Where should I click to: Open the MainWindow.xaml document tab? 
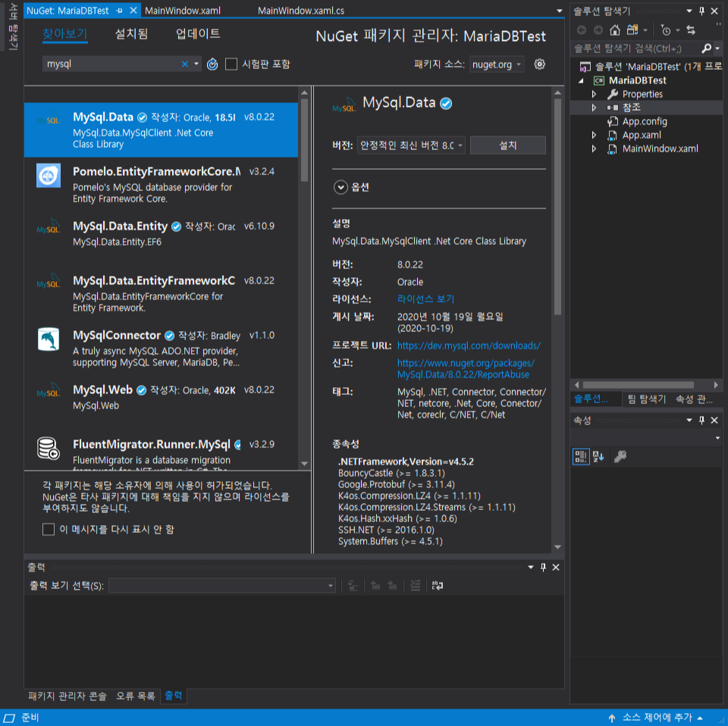pyautogui.click(x=183, y=10)
